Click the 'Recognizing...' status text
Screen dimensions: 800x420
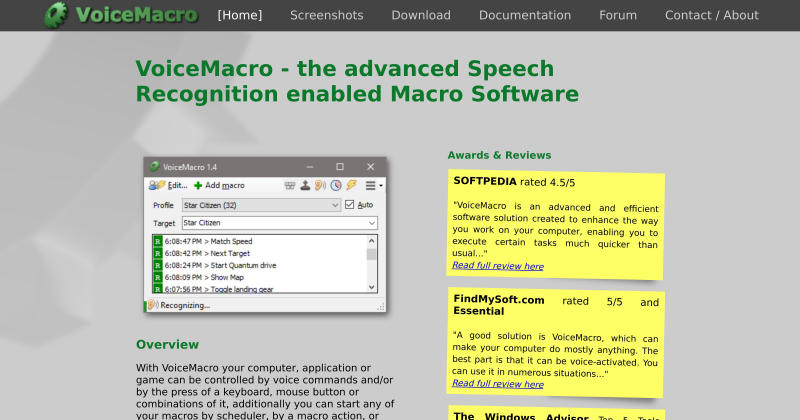pos(185,305)
